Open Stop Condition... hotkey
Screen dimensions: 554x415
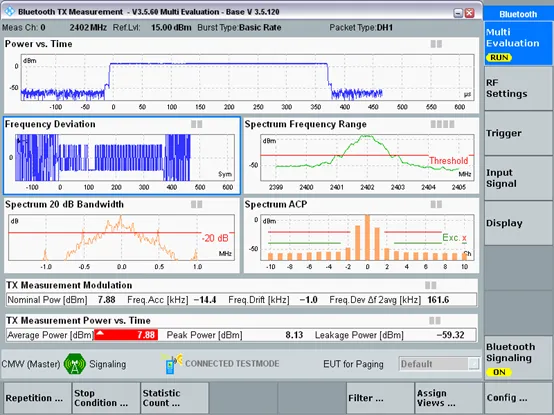[x=106, y=398]
